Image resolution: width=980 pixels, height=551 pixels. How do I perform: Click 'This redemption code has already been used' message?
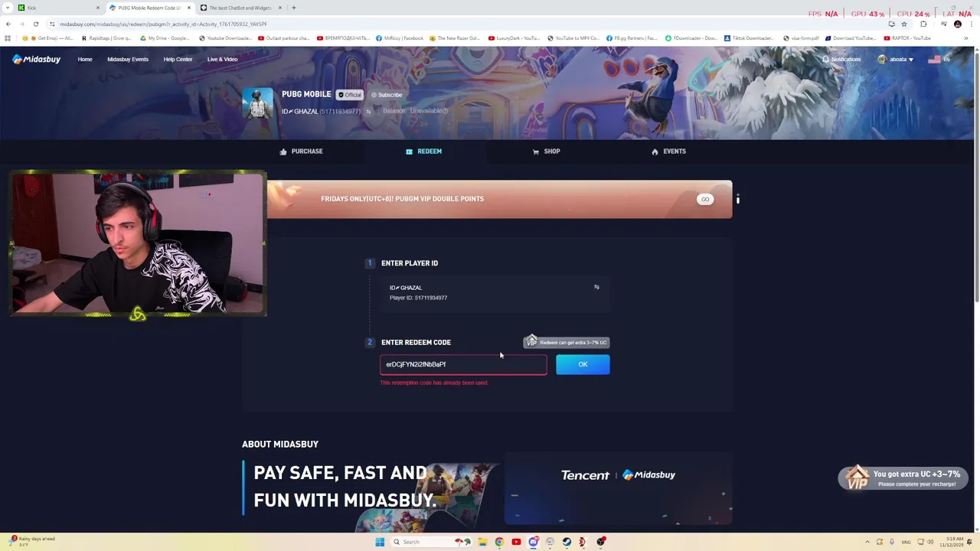tap(434, 383)
